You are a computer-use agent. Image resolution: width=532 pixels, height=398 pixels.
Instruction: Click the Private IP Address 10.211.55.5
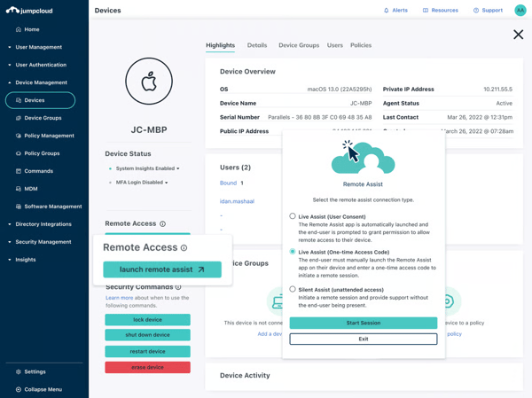click(497, 90)
